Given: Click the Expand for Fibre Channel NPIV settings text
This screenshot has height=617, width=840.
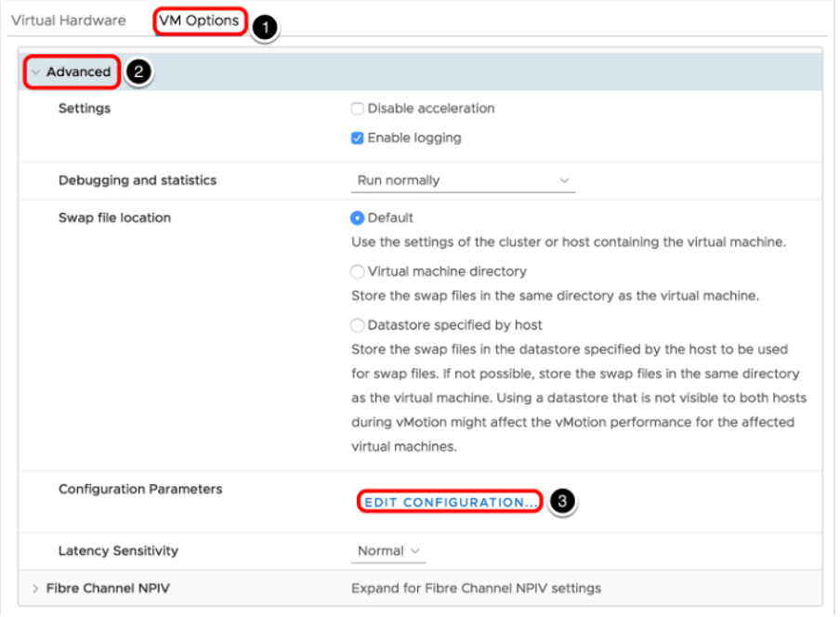Looking at the screenshot, I should pyautogui.click(x=476, y=588).
